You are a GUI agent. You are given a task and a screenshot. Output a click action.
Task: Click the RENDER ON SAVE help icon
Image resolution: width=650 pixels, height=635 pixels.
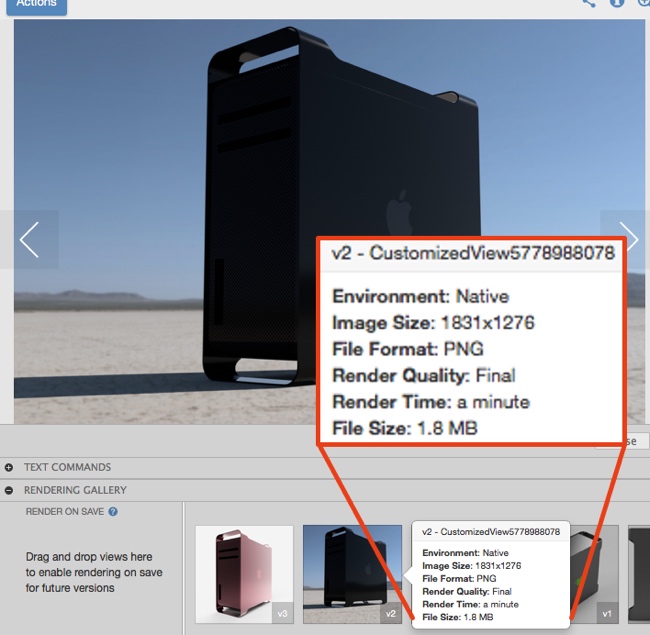113,512
